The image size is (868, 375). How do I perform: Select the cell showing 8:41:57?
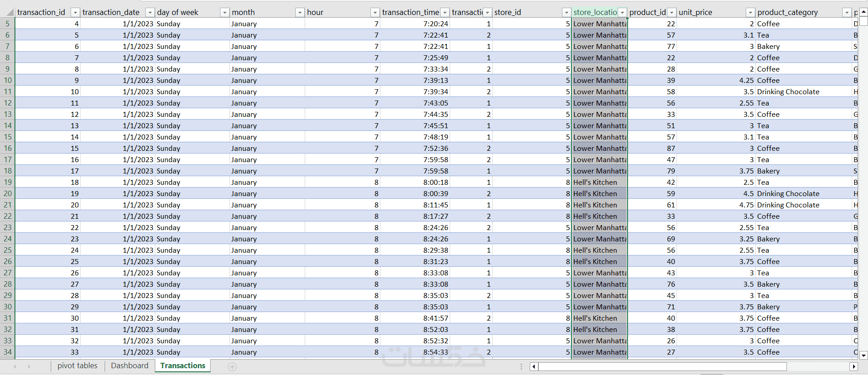[x=415, y=318]
